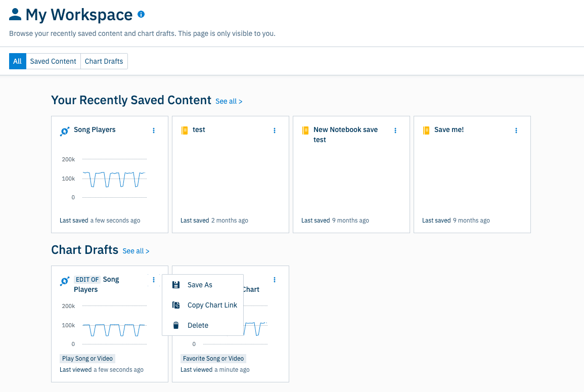The image size is (584, 392).
Task: Open options menu for New Notebook save test
Action: 395,130
